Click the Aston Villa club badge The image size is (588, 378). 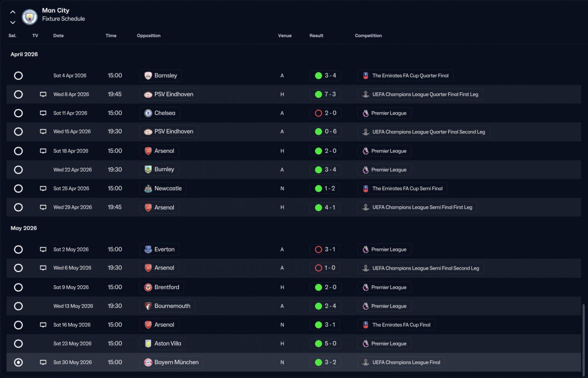[148, 344]
